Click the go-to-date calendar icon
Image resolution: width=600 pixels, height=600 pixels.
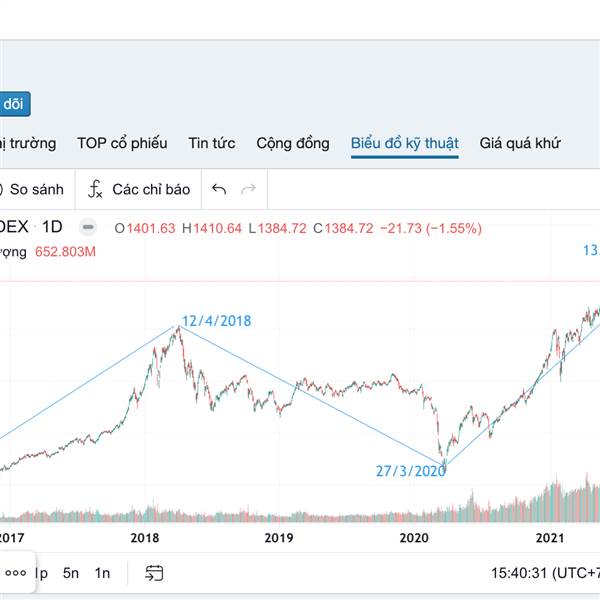[154, 573]
